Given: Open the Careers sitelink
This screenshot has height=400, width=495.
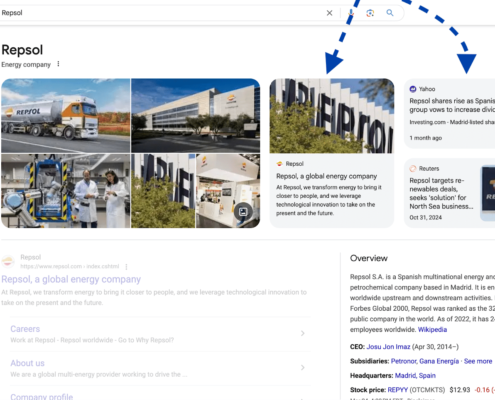Looking at the screenshot, I should coord(25,329).
